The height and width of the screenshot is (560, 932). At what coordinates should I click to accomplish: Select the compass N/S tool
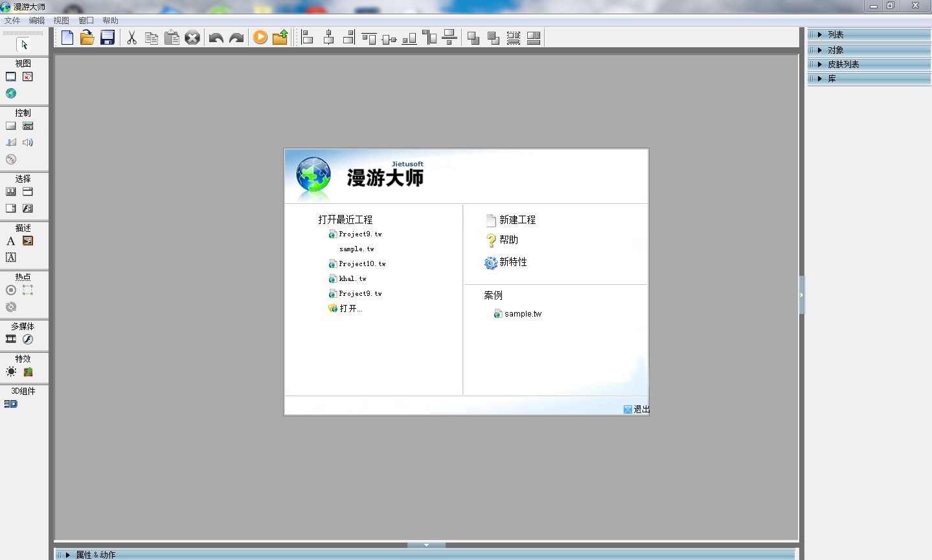[x=11, y=159]
